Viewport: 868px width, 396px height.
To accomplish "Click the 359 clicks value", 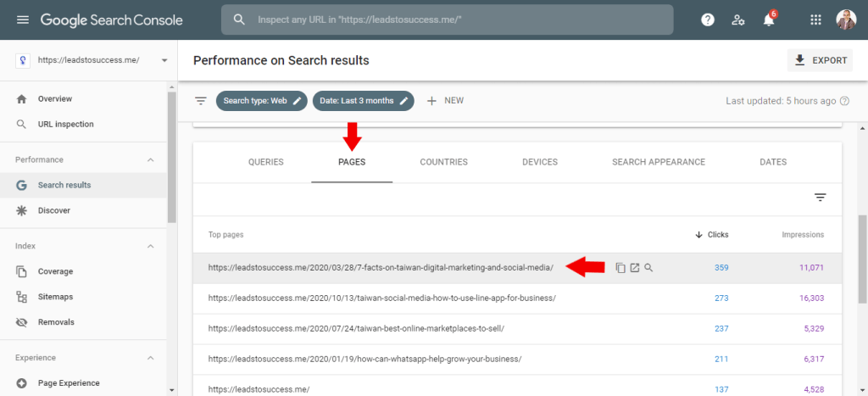I will [721, 268].
